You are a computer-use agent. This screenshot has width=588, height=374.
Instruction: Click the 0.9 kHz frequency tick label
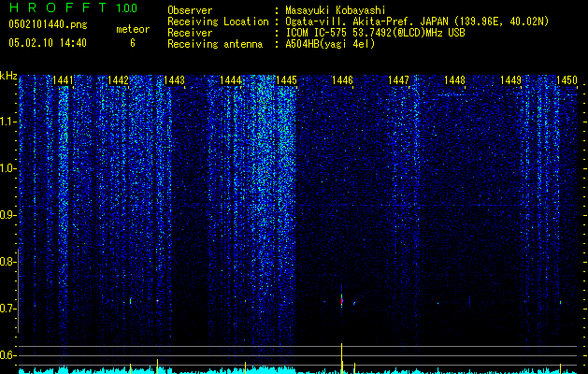[7, 215]
